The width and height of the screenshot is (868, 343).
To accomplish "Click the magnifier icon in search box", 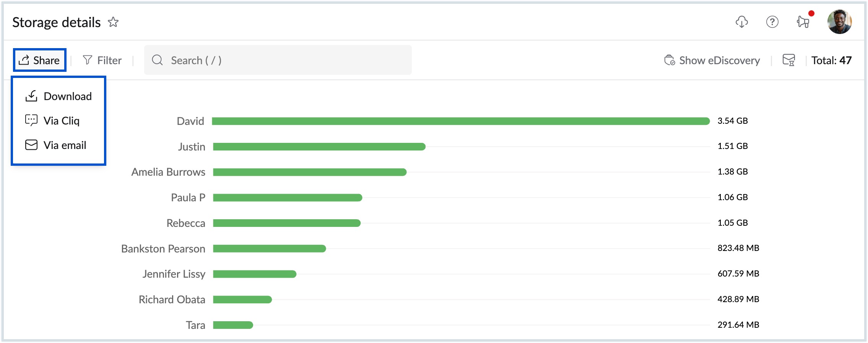I will point(157,60).
